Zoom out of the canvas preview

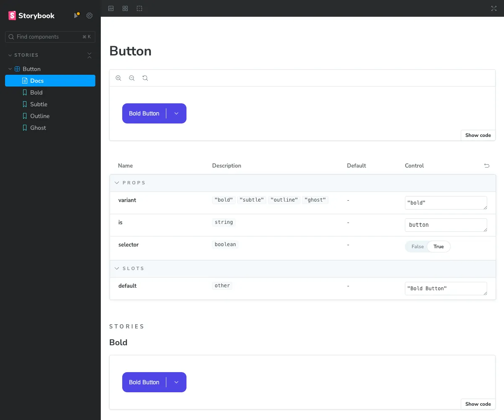click(x=131, y=78)
